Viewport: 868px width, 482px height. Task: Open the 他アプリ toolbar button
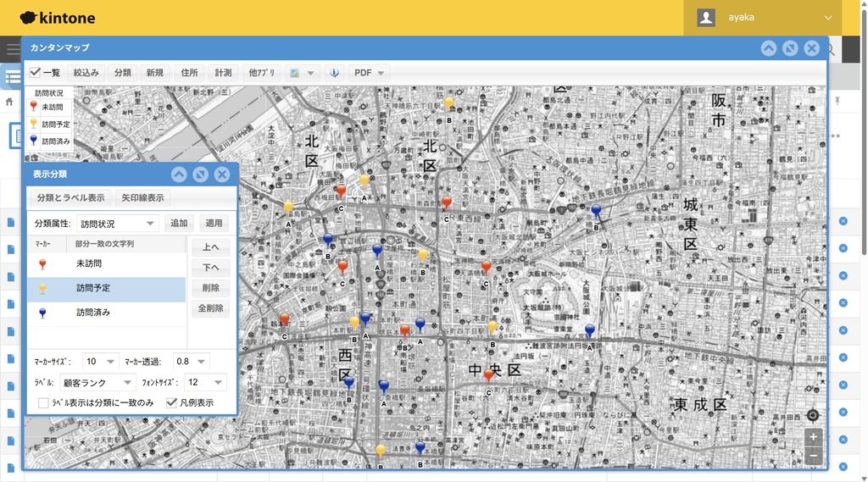coord(262,73)
